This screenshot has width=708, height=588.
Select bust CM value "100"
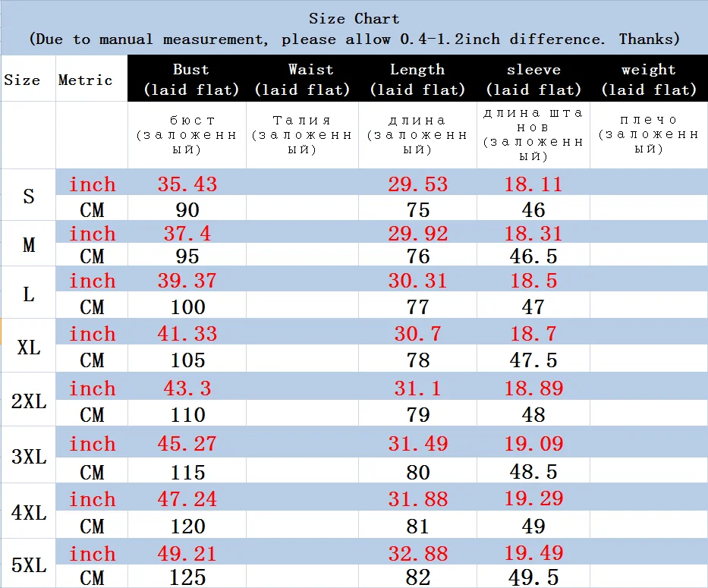coord(188,307)
